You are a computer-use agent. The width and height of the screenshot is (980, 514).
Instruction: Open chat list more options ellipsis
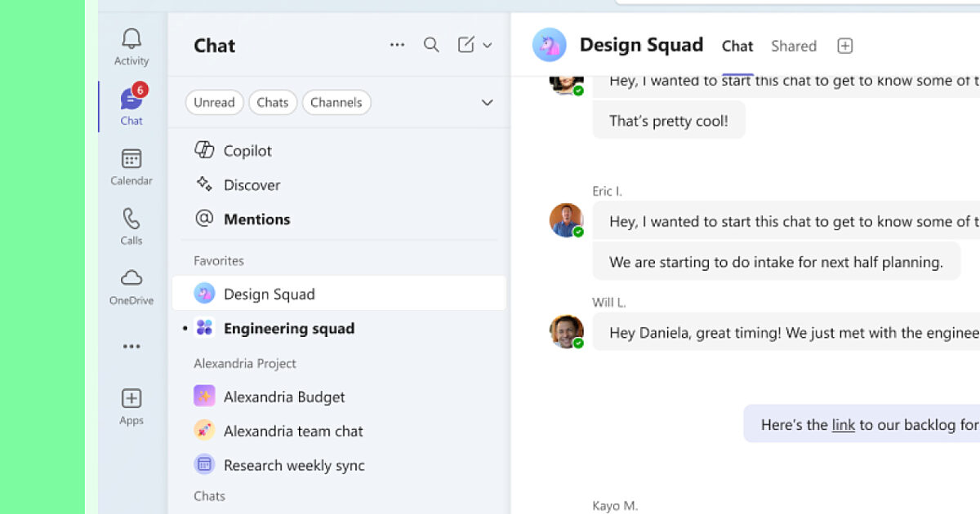398,45
